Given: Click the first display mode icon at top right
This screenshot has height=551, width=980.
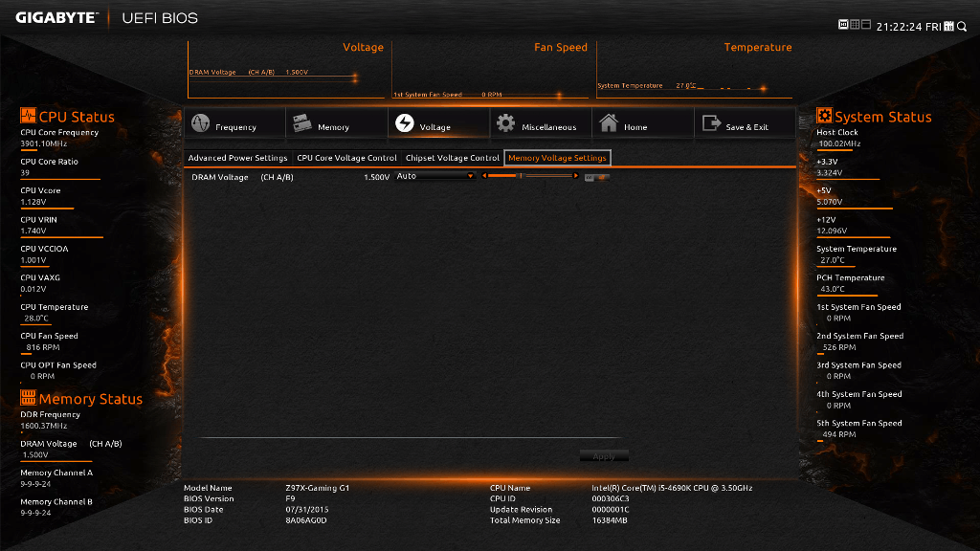Looking at the screenshot, I should [843, 24].
